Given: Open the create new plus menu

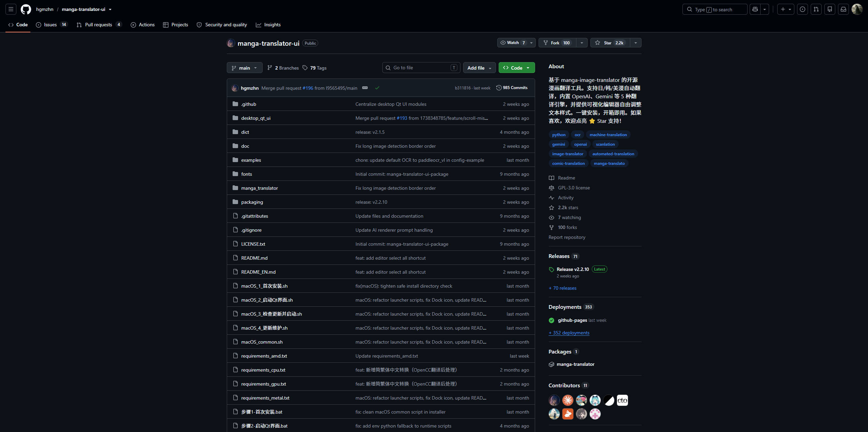Looking at the screenshot, I should coord(785,9).
